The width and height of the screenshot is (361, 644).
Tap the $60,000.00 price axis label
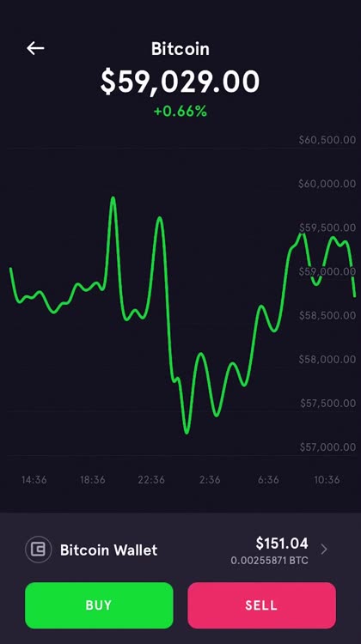[x=327, y=184]
